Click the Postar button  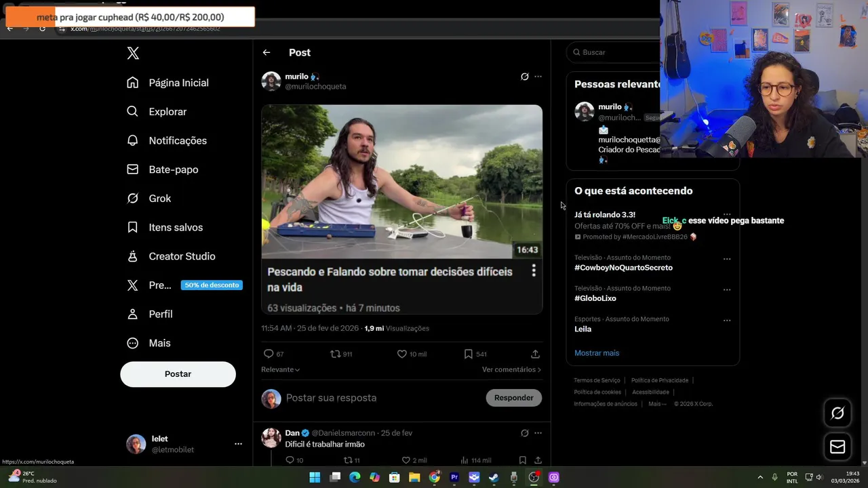click(178, 374)
